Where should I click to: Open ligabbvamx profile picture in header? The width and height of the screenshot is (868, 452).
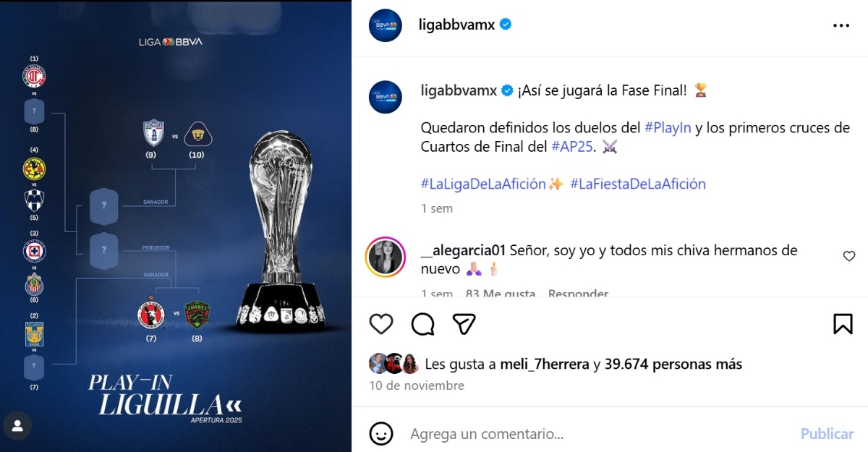tap(385, 25)
